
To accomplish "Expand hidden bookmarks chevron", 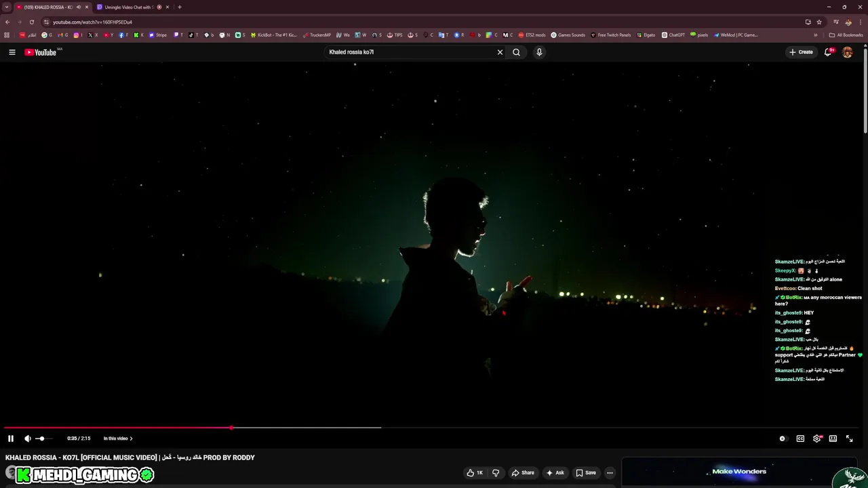I will coord(816,35).
